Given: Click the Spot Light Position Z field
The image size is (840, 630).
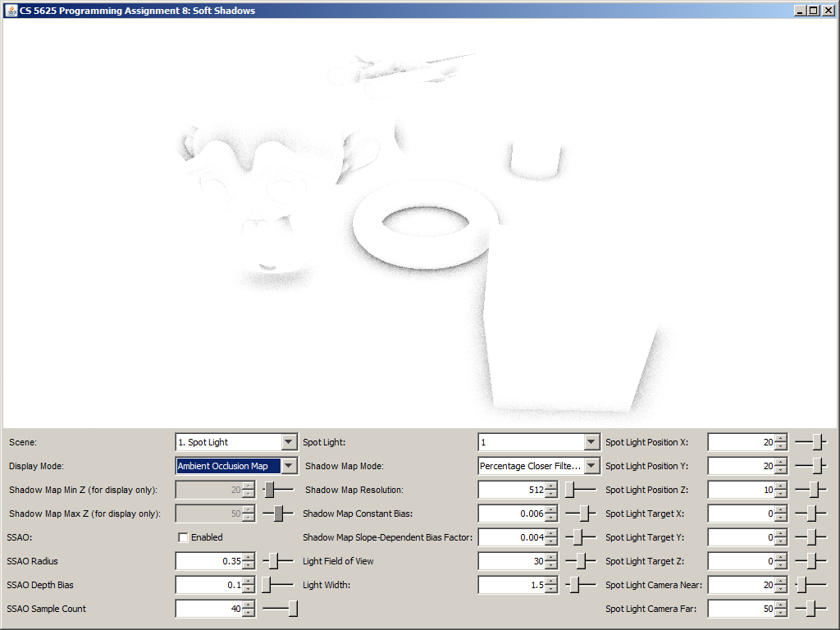Looking at the screenshot, I should click(x=741, y=490).
